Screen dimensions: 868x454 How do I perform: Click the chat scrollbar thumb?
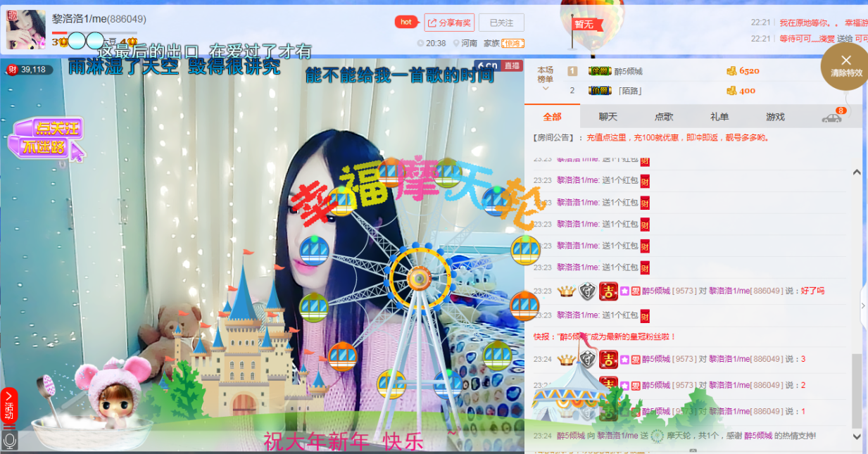pos(857,390)
